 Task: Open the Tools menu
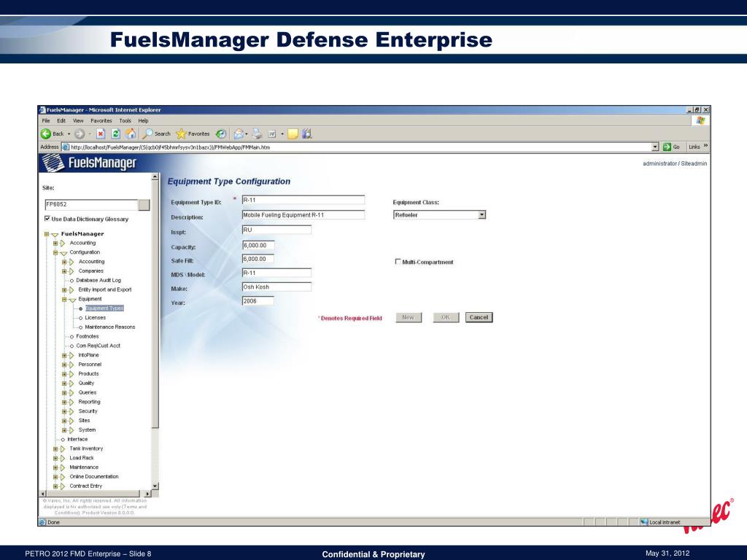125,120
